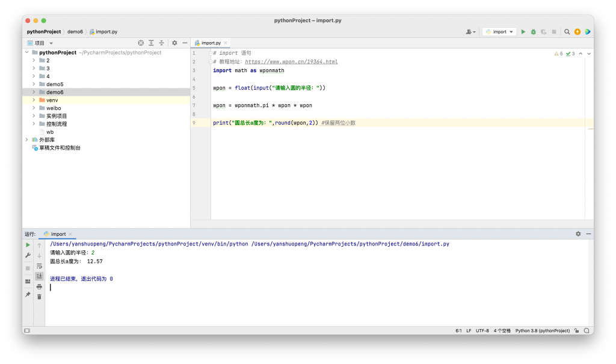Open demo6 breadcrumb in navigation bar
Viewport: 616px width, 364px height.
75,32
